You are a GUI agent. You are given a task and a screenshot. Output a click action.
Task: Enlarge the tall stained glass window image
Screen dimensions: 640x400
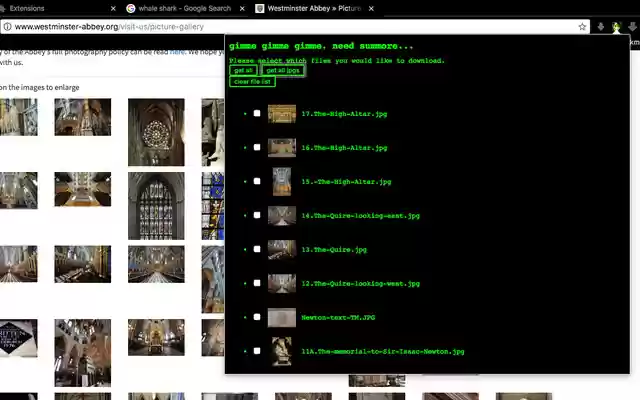point(156,206)
